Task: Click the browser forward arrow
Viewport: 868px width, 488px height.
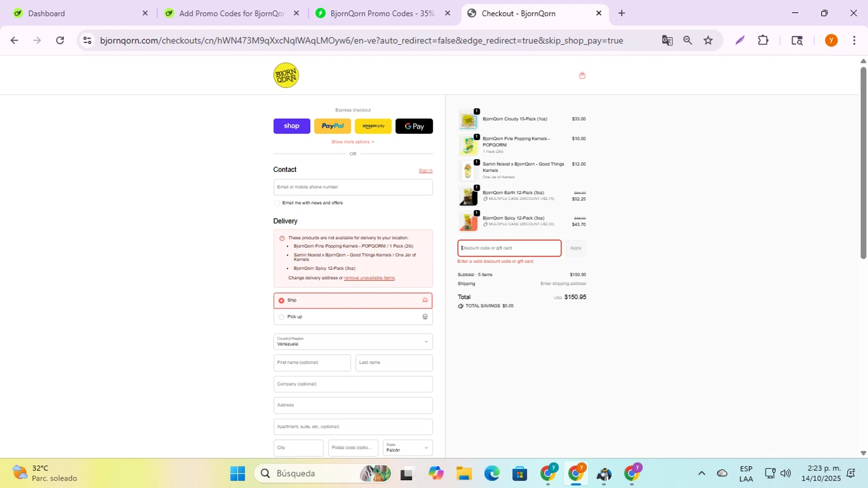Action: 37,41
